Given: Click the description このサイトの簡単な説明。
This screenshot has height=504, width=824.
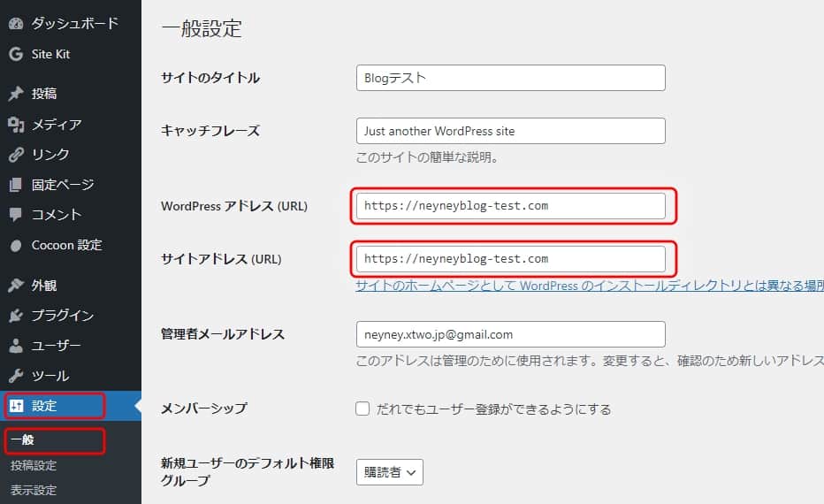Looking at the screenshot, I should coord(427,157).
